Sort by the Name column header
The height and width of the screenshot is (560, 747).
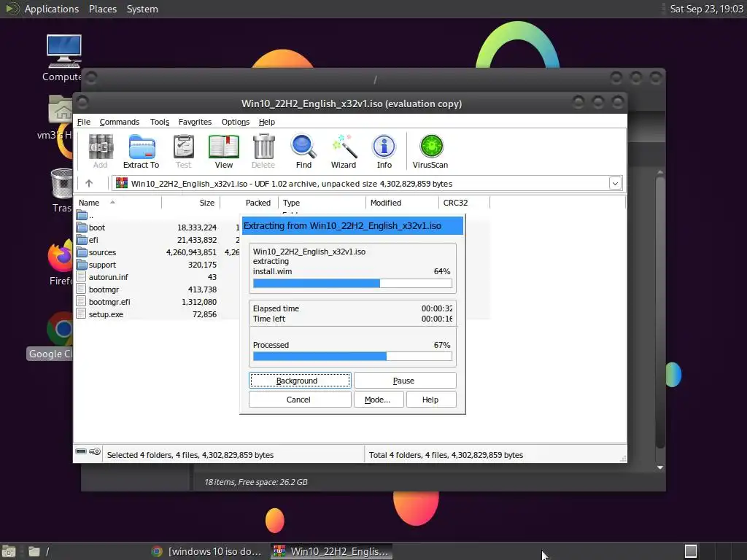(118, 203)
